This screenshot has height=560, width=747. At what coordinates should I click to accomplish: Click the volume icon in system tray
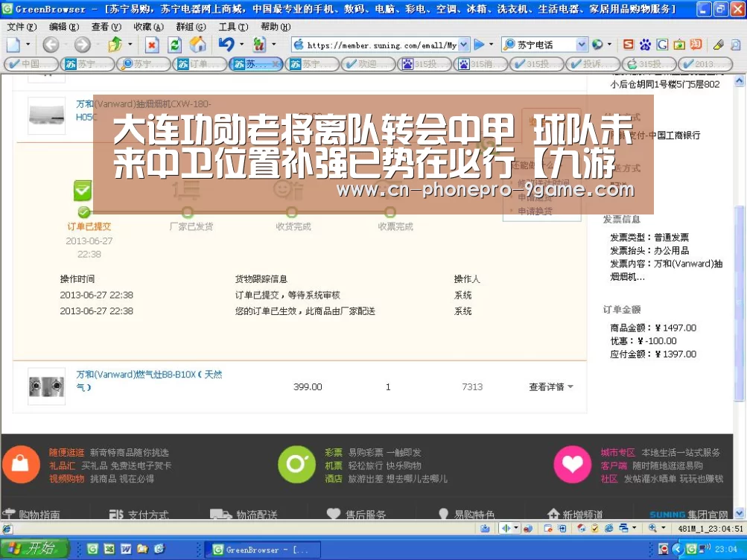tap(707, 547)
